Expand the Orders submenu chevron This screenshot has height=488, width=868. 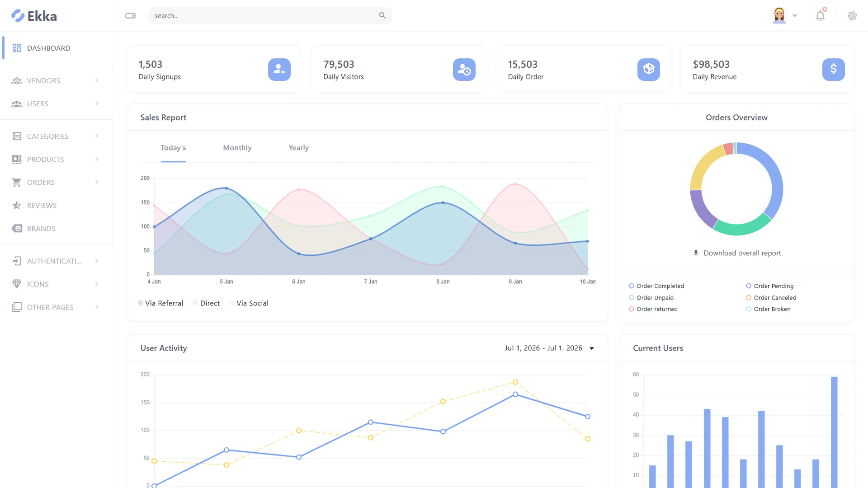[97, 182]
